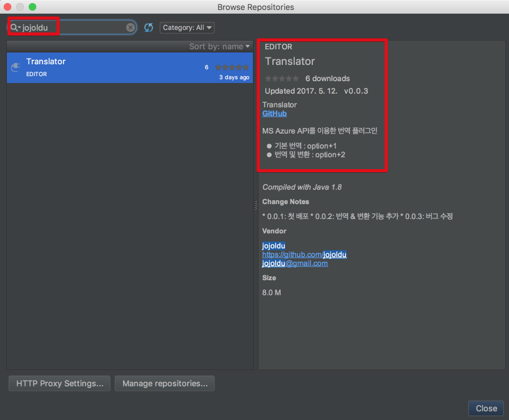Screen dimensions: 509x420
Task: Click Manage repositories button
Action: pos(165,383)
